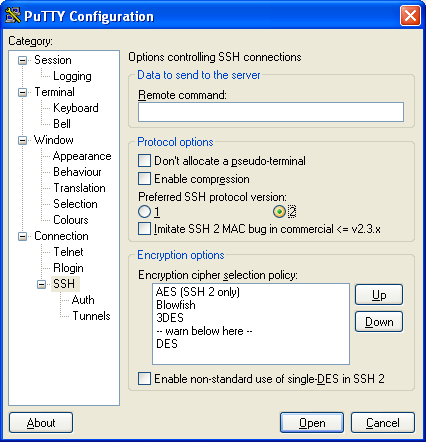Close the PuTTY Configuration window

pyautogui.click(x=410, y=16)
